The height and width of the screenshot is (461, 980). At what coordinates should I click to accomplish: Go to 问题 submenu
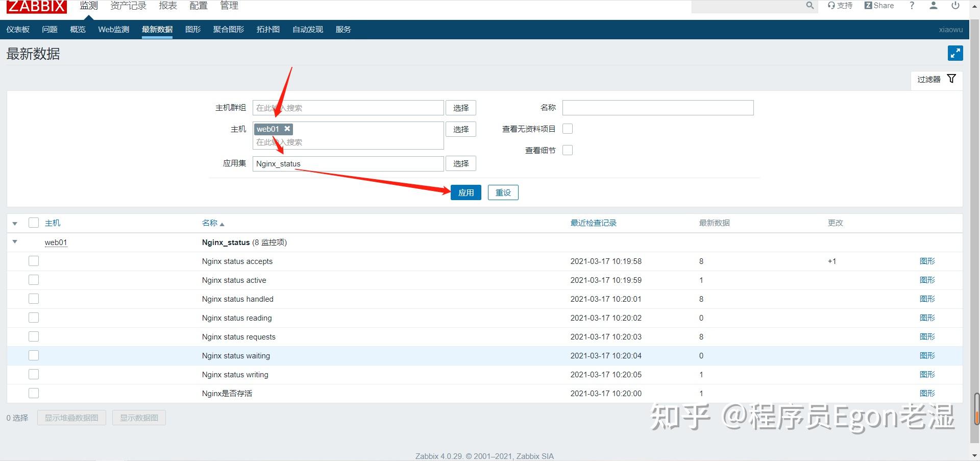[x=50, y=30]
